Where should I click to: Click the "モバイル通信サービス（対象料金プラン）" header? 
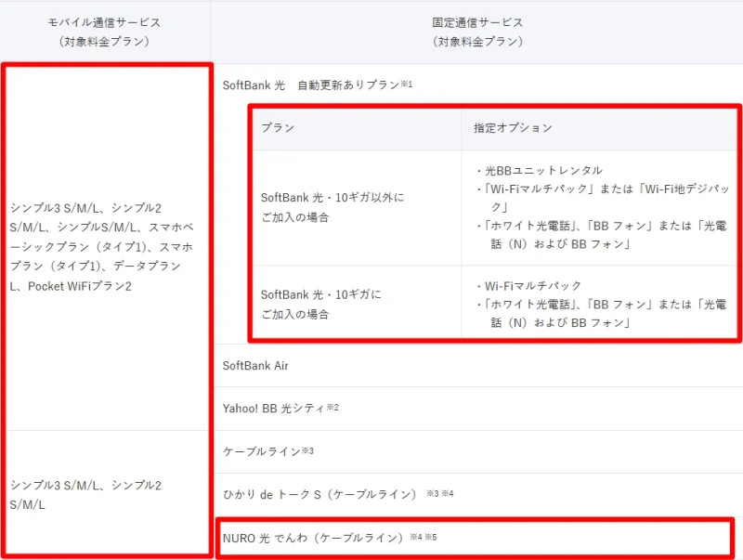coord(108,28)
